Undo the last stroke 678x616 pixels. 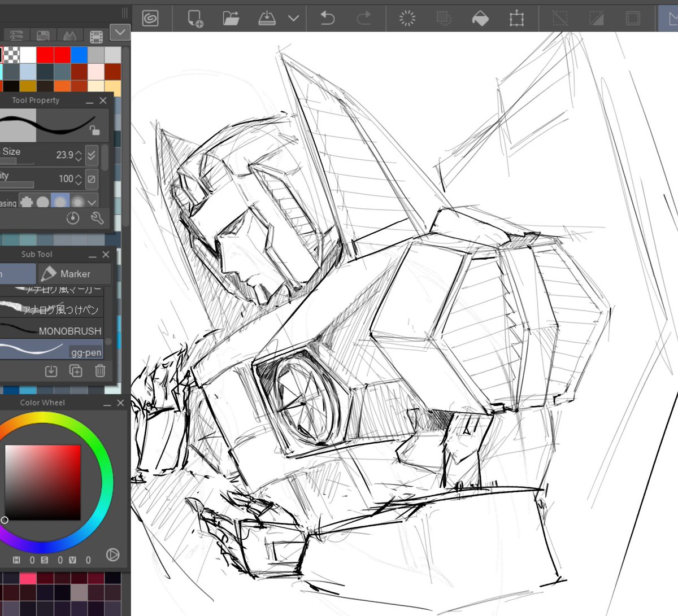pos(327,19)
